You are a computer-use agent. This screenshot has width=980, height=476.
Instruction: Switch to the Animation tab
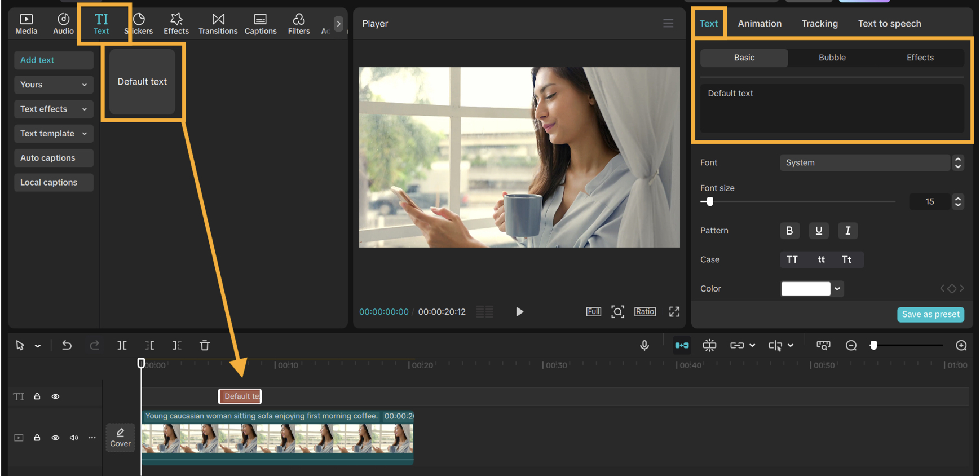[x=760, y=24]
